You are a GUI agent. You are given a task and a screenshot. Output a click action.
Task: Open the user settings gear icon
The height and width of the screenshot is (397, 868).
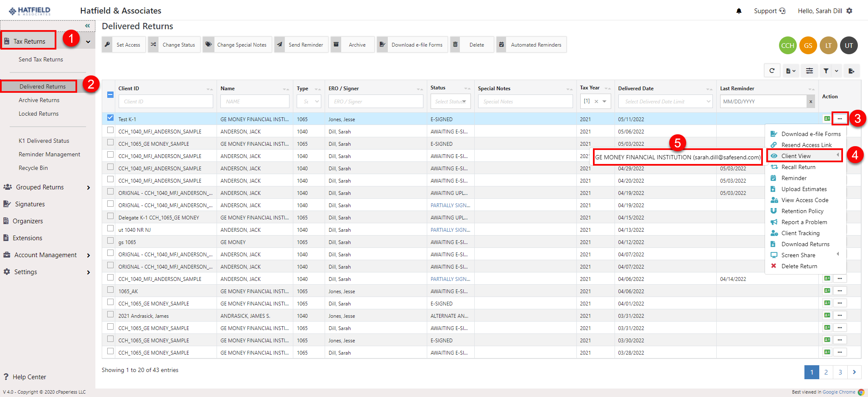pos(849,11)
